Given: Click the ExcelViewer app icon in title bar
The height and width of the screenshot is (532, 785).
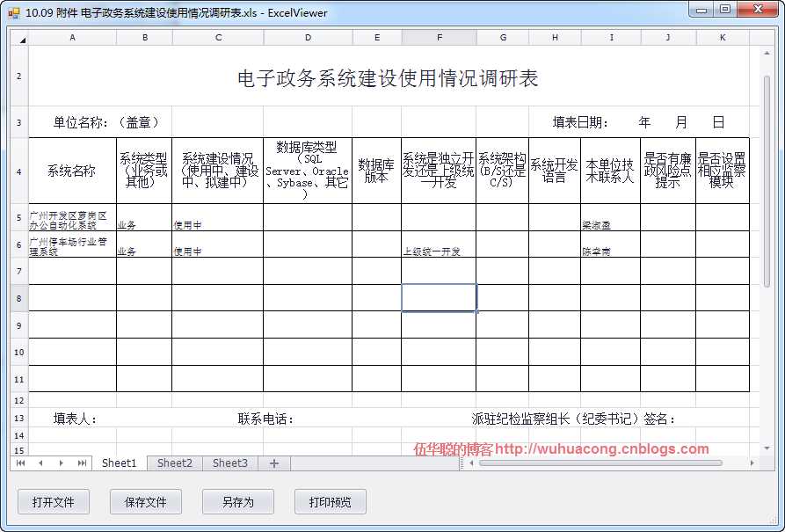Looking at the screenshot, I should pyautogui.click(x=14, y=13).
